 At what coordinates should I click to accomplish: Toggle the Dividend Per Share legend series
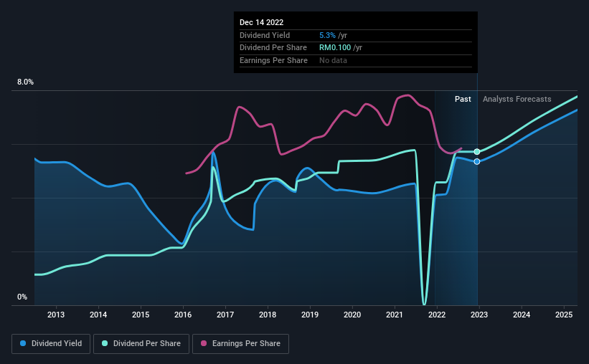tap(141, 344)
